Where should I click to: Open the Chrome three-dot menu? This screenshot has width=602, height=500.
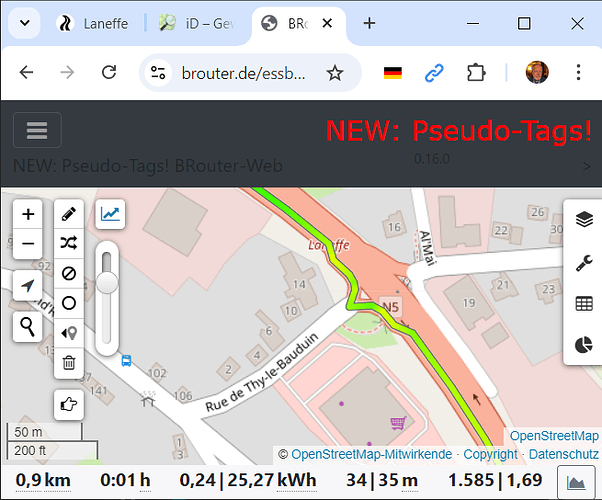pyautogui.click(x=577, y=73)
